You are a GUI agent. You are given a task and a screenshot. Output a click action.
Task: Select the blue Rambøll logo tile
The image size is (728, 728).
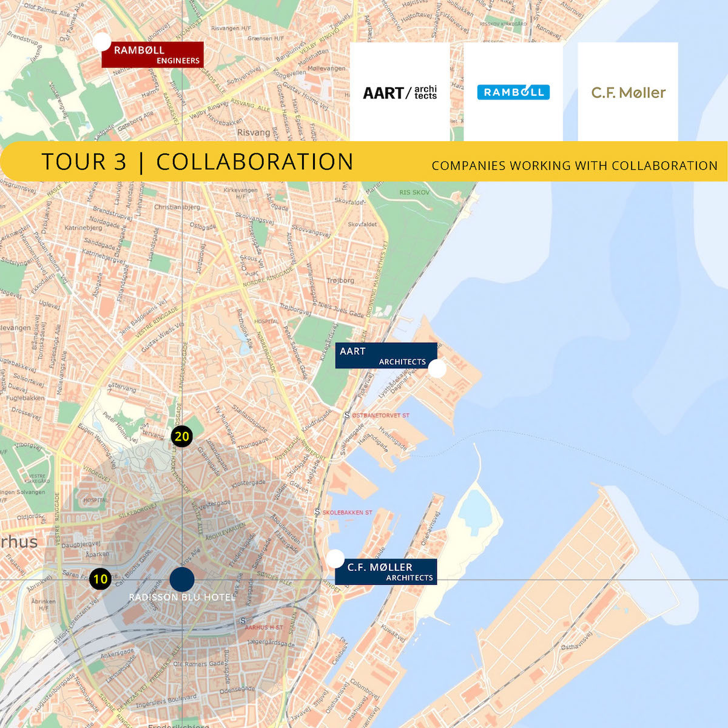tap(513, 92)
